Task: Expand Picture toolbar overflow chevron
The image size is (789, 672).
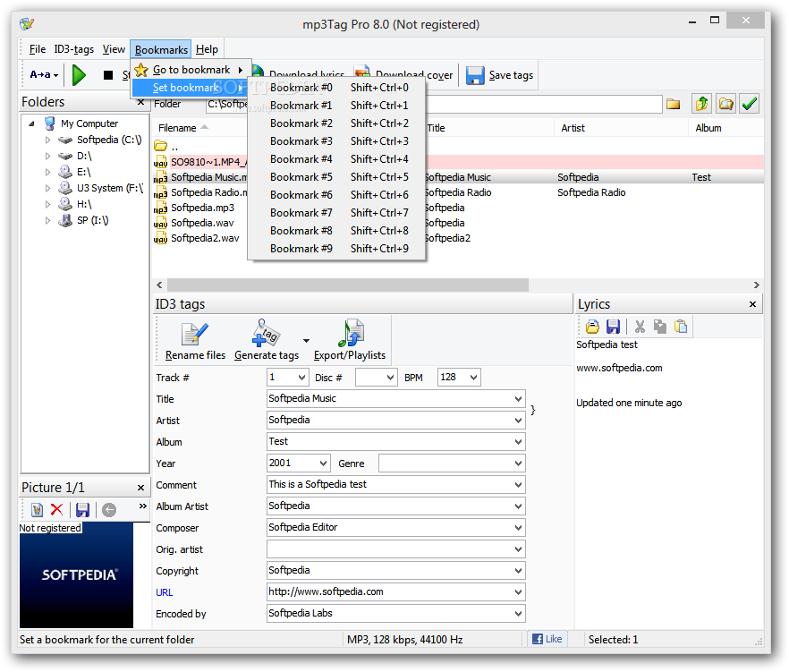Action: [x=143, y=506]
